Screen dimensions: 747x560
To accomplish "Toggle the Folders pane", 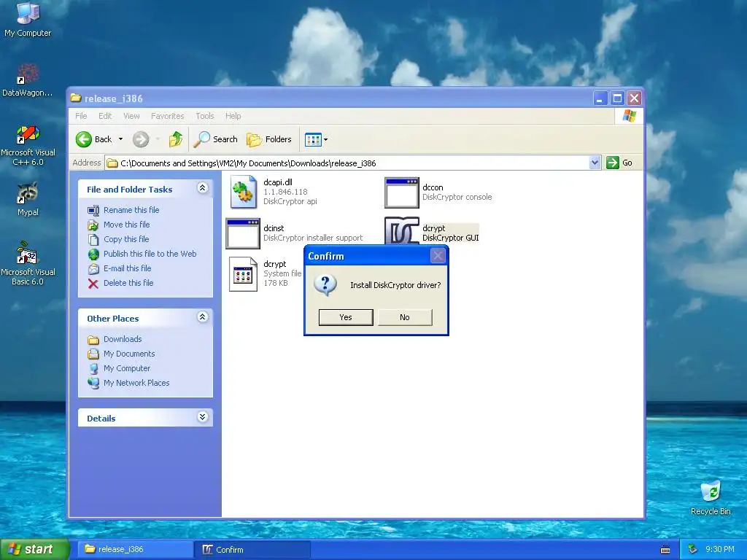I will click(x=269, y=139).
